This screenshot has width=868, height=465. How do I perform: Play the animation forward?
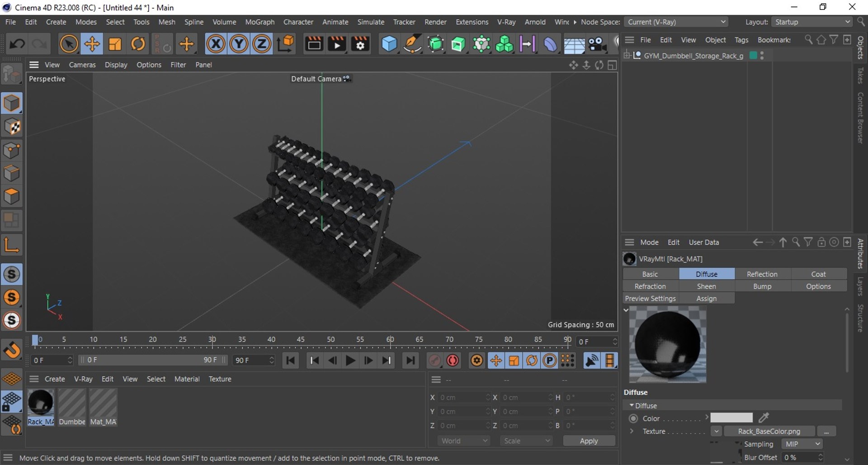350,361
